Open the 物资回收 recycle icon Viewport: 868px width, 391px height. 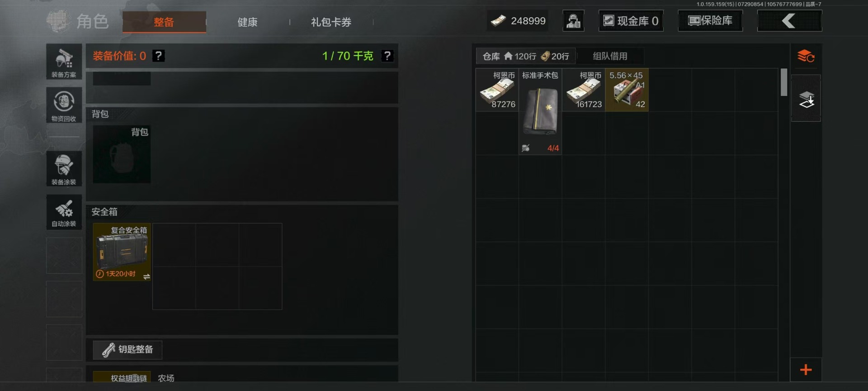(x=64, y=105)
